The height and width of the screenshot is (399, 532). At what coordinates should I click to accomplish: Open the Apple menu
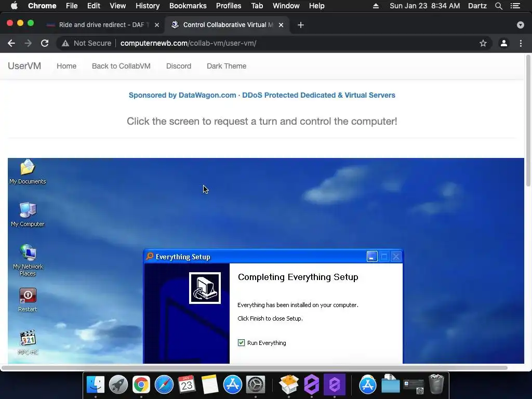point(14,6)
